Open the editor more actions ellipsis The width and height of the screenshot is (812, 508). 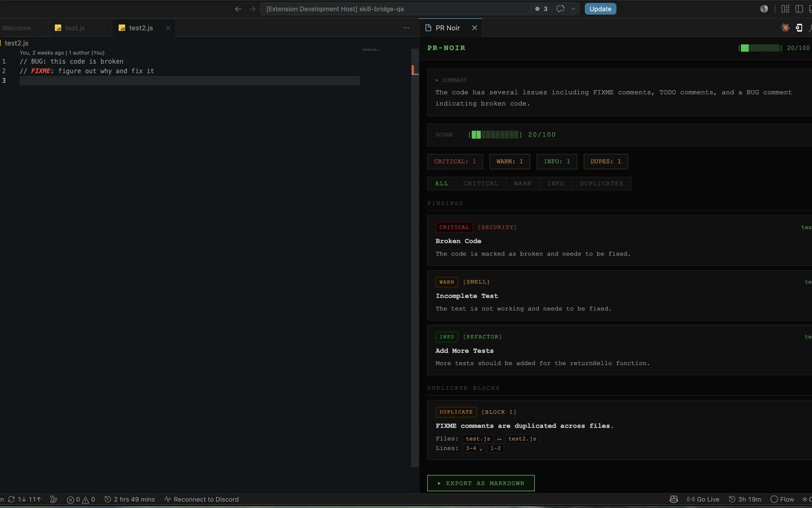(x=406, y=27)
